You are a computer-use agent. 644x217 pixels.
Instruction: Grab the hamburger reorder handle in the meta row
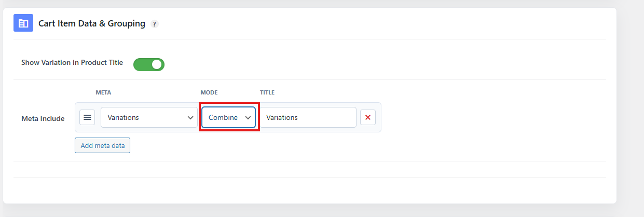[87, 117]
